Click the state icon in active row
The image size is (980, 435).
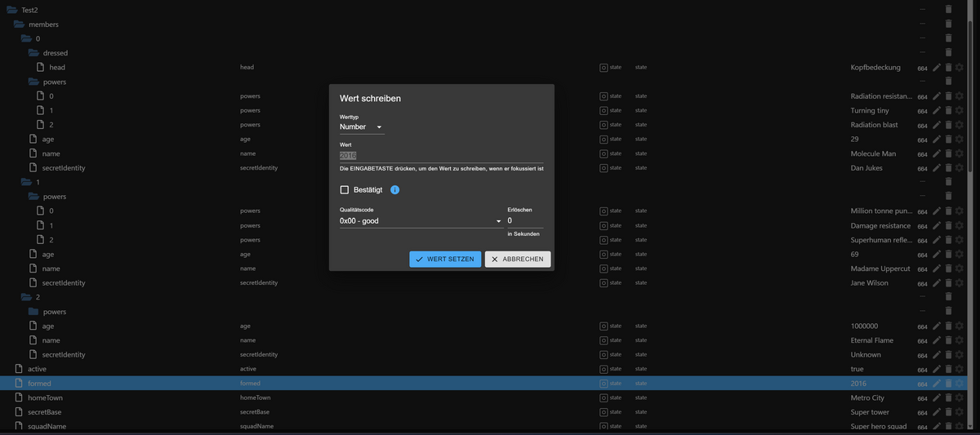point(604,369)
